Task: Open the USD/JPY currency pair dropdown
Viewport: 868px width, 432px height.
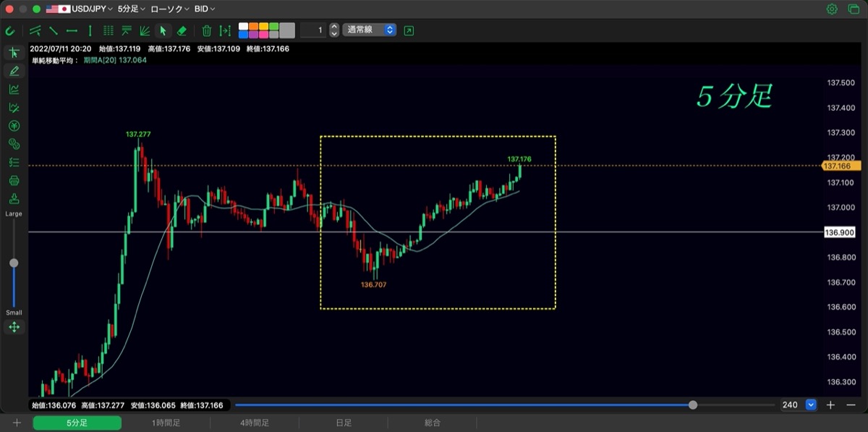Action: (x=80, y=9)
